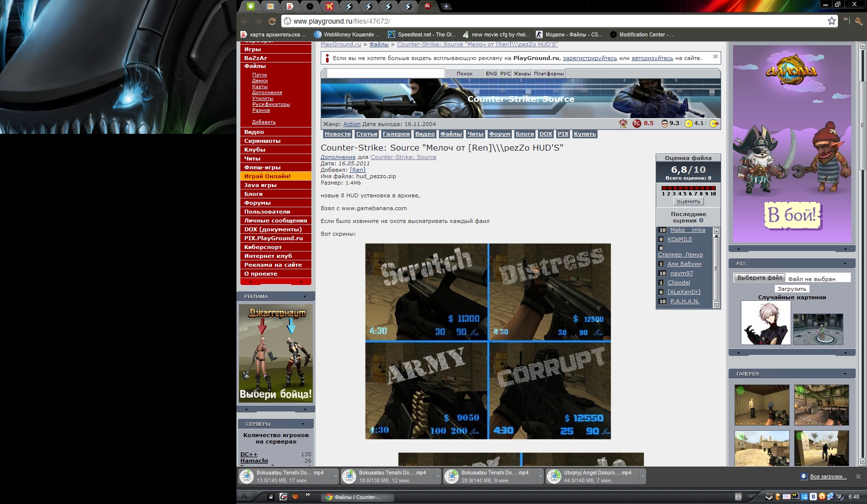Open the Купить game menu item
Screen dimensions: 867x504
point(585,134)
